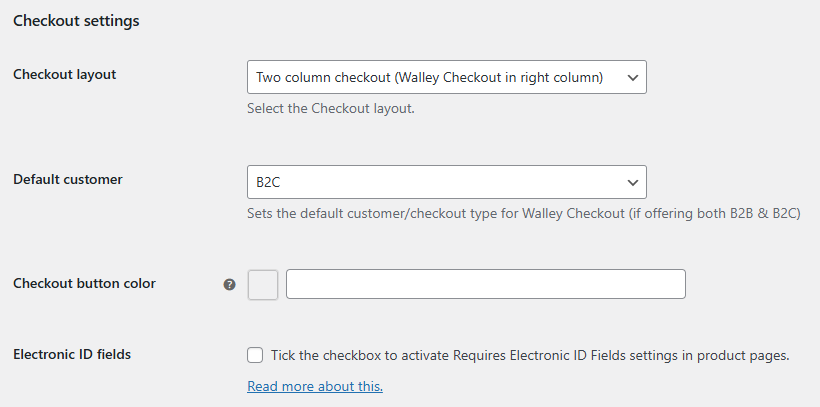Click the 'Electronic ID fields' row label
Image resolution: width=820 pixels, height=407 pixels.
(72, 353)
